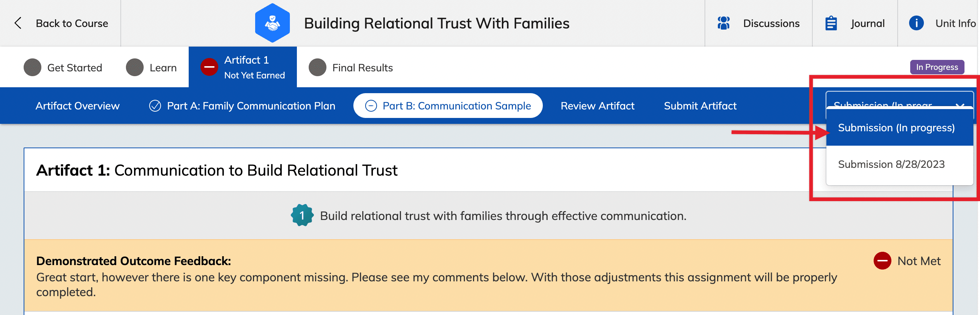The width and height of the screenshot is (980, 315).
Task: Select the Final Results gray step circle
Action: pyautogui.click(x=317, y=67)
